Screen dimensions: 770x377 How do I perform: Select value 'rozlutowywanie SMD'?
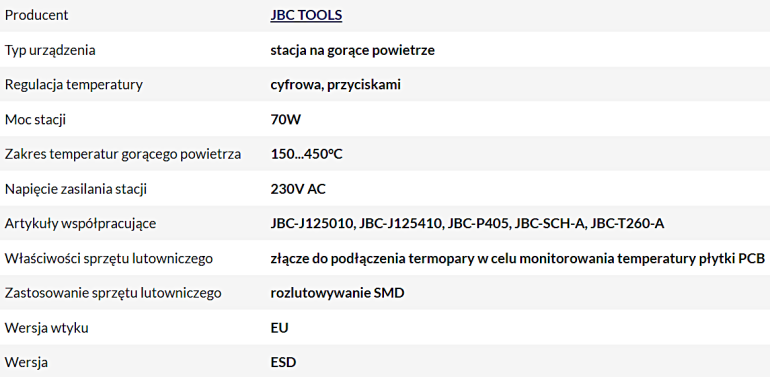337,294
